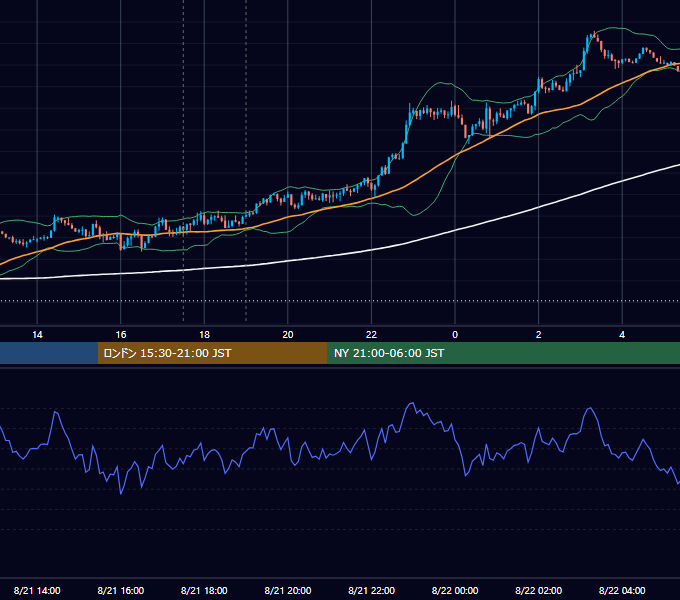Click the 4 hour label on price chart axis

click(622, 335)
